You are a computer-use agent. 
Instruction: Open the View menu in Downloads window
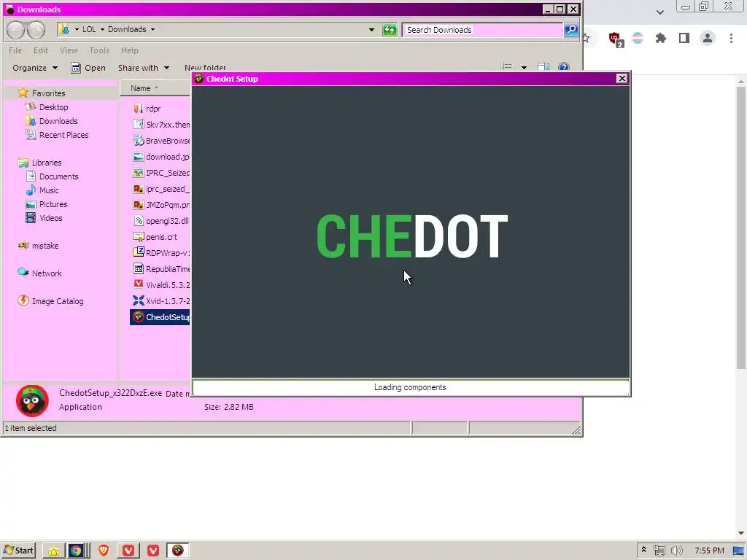coord(69,50)
